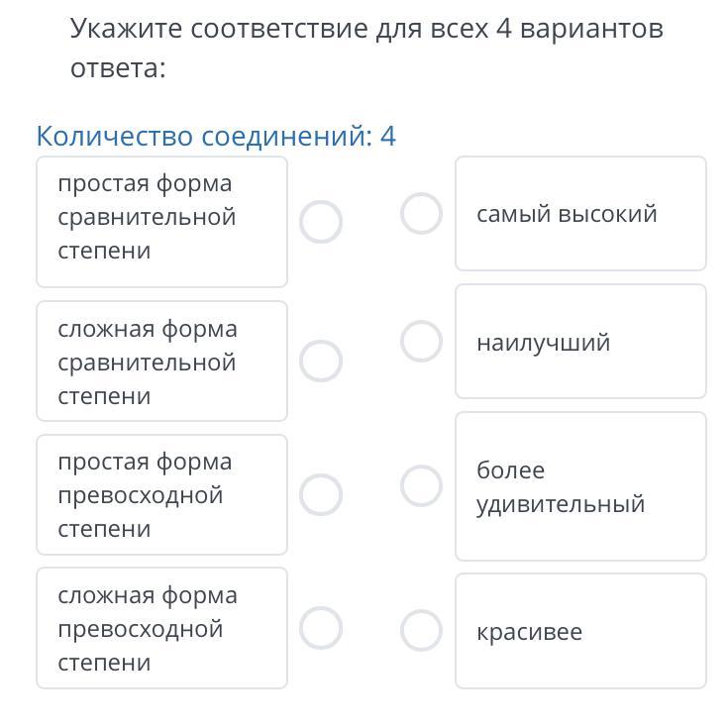Image resolution: width=728 pixels, height=728 pixels.
Task: Select radio circle beside 'простая форма превосходной степени'
Action: point(320,494)
